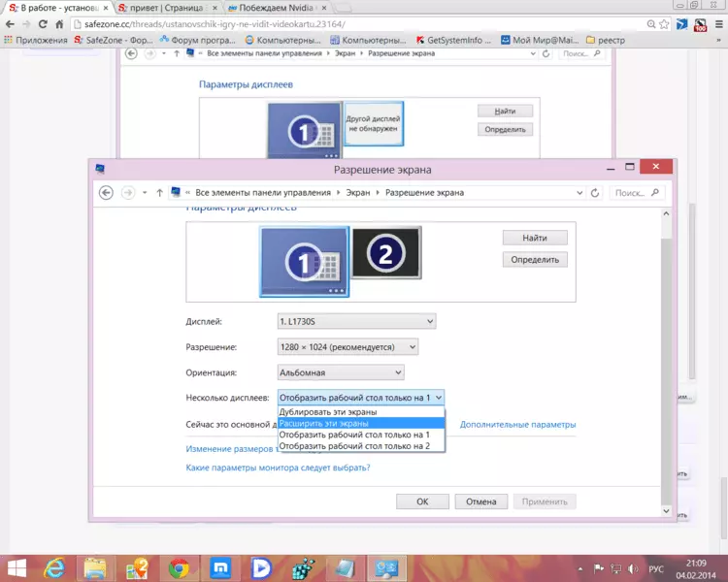Image resolution: width=728 pixels, height=582 pixels.
Task: Open File Explorer from the taskbar
Action: point(96,566)
